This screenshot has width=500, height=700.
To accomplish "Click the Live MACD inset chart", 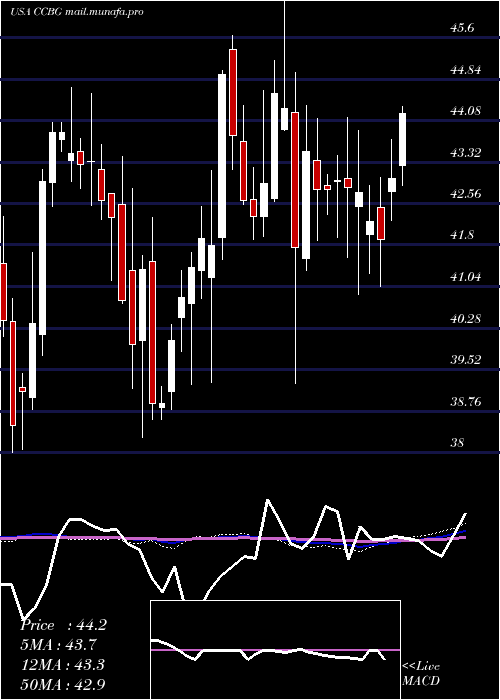I will [x=275, y=650].
